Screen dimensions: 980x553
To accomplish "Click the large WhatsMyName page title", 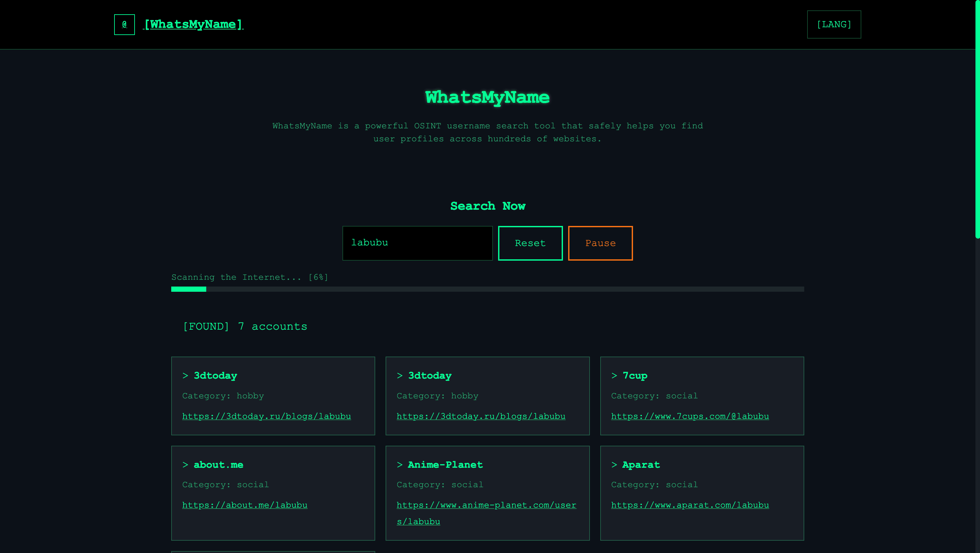I will point(487,97).
